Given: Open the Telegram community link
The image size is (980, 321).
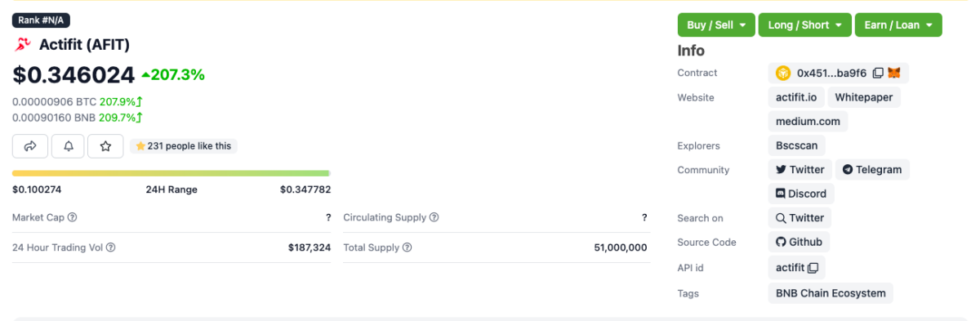Looking at the screenshot, I should point(872,170).
